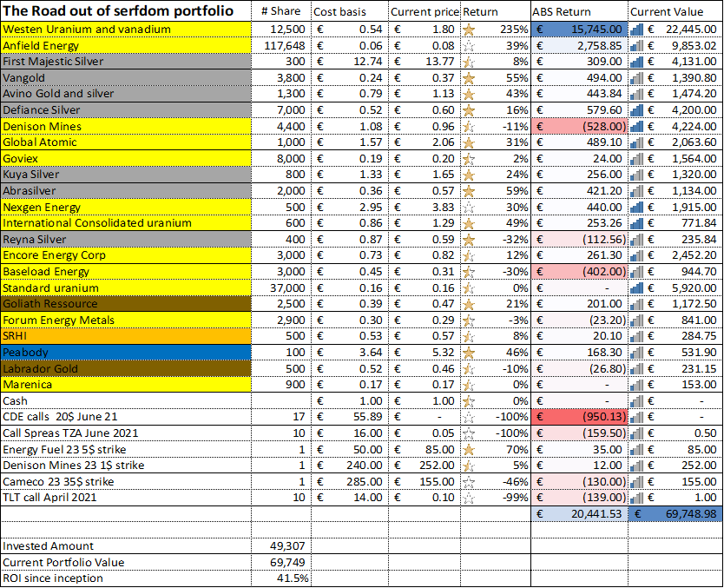The width and height of the screenshot is (724, 588).
Task: Select the 'ROI since inception' label
Action: [126, 578]
